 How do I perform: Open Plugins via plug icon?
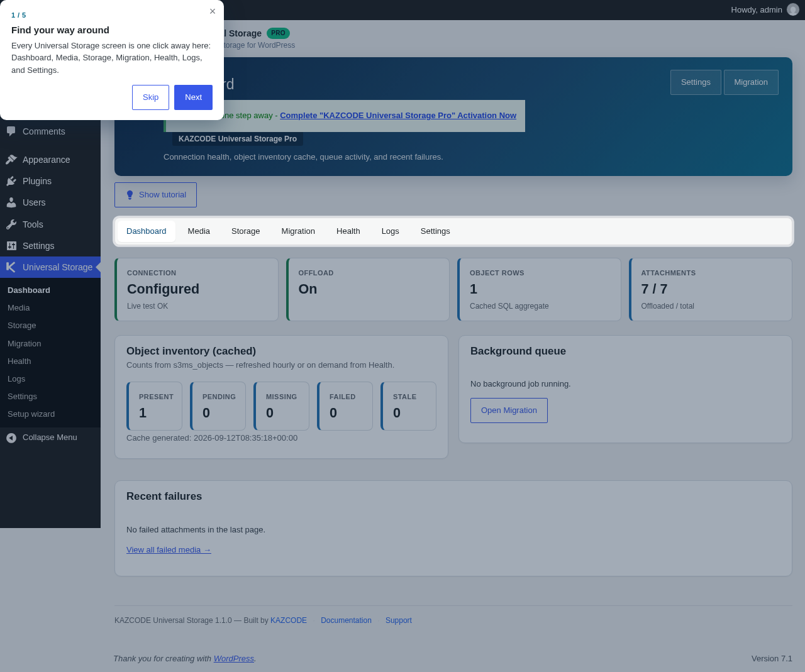pyautogui.click(x=11, y=181)
